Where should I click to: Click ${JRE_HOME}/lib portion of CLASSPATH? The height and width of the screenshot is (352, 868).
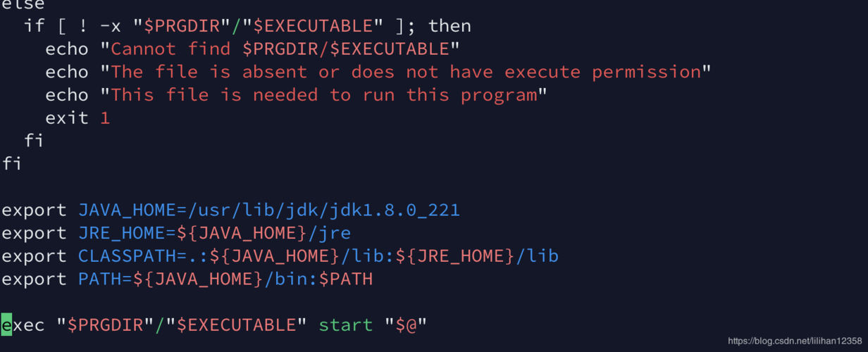click(x=477, y=256)
